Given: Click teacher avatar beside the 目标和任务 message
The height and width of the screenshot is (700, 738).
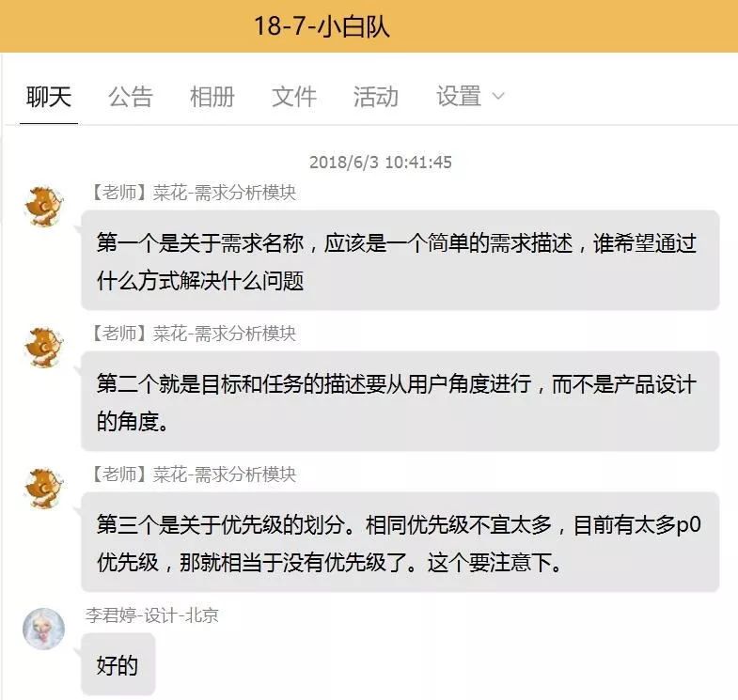Looking at the screenshot, I should tap(43, 346).
